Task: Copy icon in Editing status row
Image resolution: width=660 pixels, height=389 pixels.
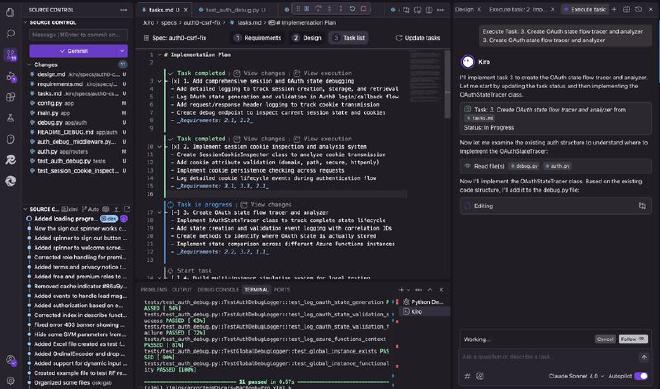Action: [642, 206]
